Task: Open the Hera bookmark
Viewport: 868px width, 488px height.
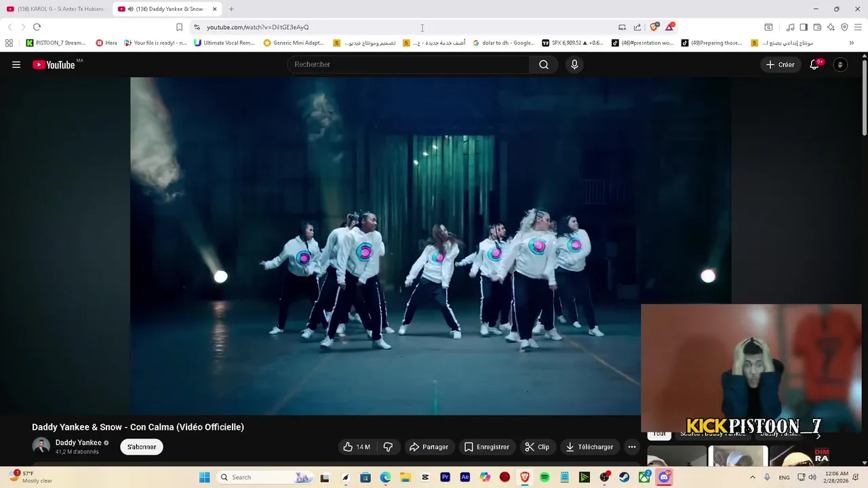Action: click(x=106, y=43)
